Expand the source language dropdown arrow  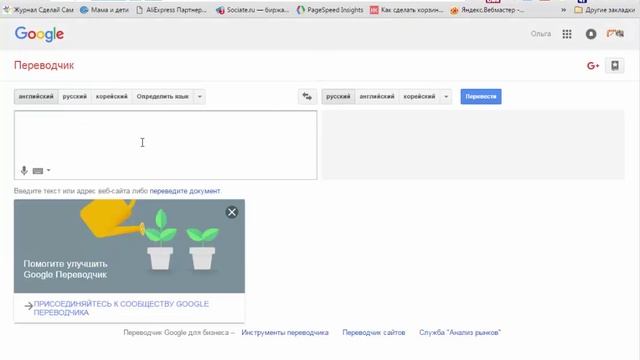[200, 97]
